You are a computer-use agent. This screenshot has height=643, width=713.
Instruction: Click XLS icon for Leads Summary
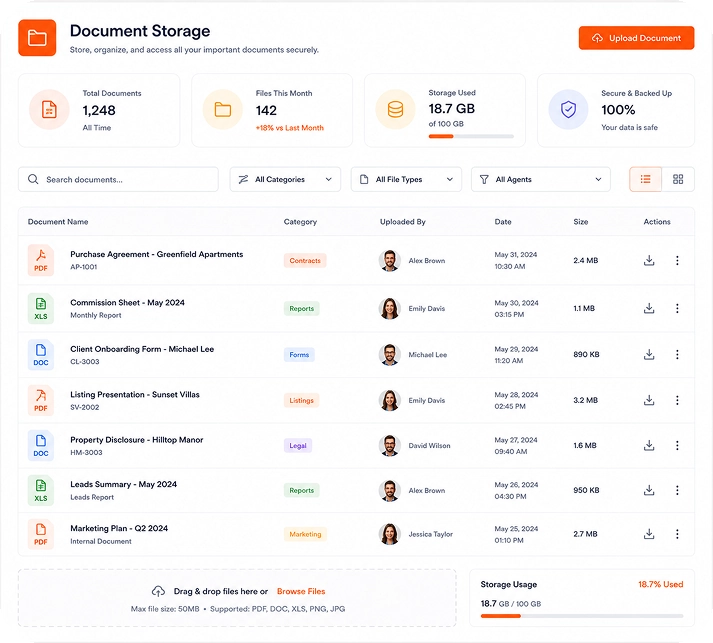click(x=41, y=490)
